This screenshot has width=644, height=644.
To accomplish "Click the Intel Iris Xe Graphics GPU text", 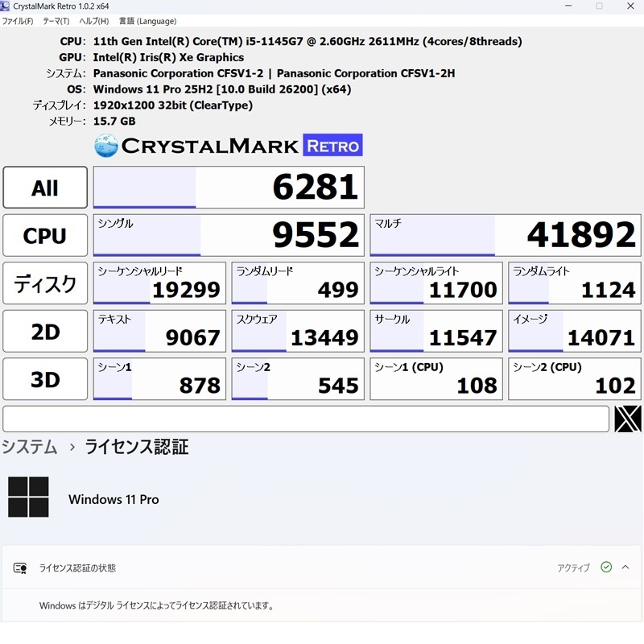I will (x=168, y=57).
